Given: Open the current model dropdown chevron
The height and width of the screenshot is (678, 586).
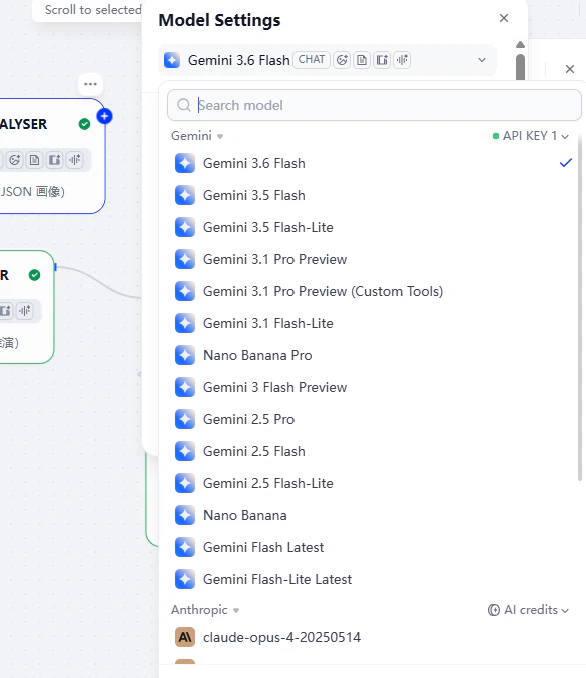Looking at the screenshot, I should coord(482,60).
